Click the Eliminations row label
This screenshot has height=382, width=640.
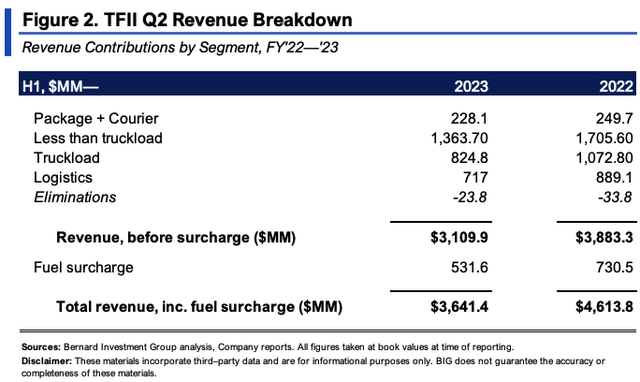[75, 197]
